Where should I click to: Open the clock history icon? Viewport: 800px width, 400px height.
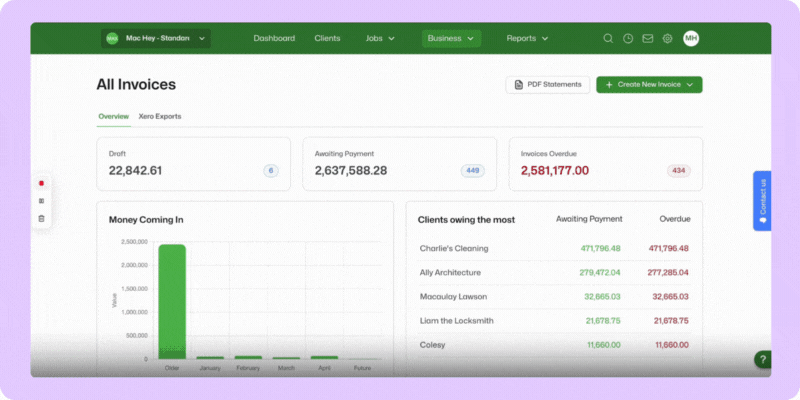pyautogui.click(x=628, y=38)
